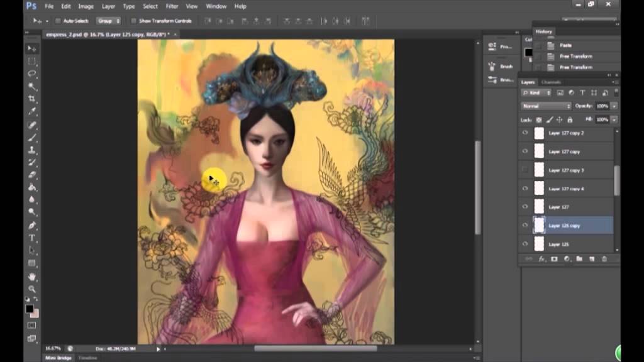Select the Crop tool
The image size is (644, 362).
32,99
